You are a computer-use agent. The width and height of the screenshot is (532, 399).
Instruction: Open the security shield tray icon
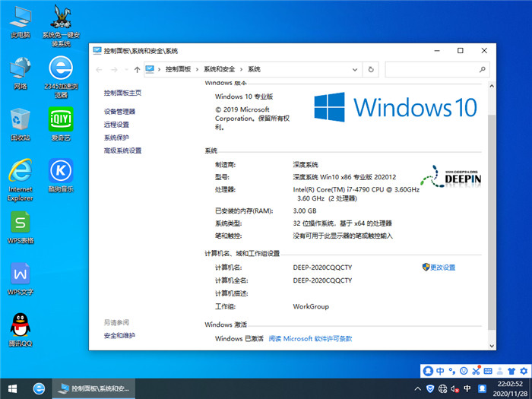click(430, 388)
